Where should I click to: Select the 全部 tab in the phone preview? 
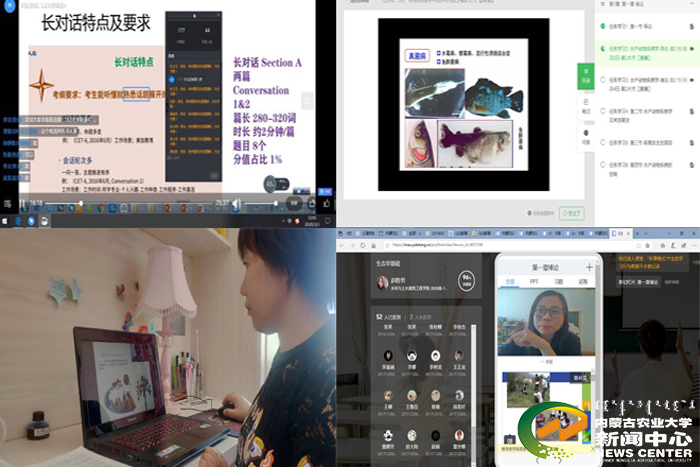(510, 281)
